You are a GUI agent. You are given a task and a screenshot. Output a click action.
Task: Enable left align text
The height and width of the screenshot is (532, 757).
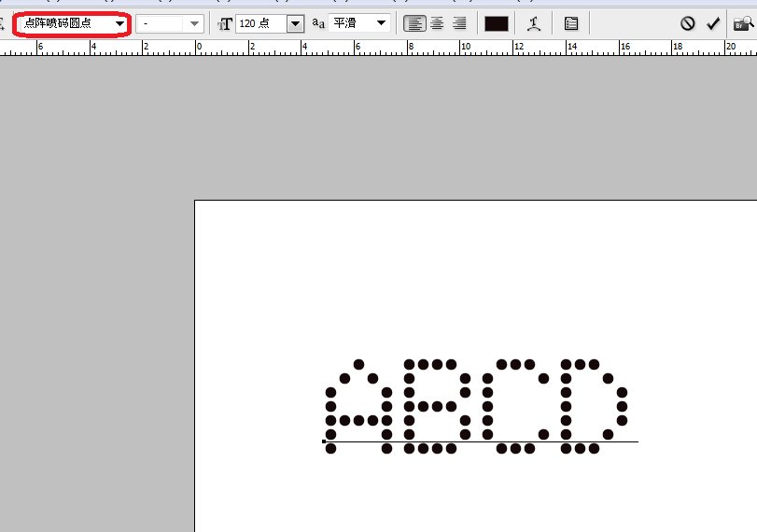414,23
